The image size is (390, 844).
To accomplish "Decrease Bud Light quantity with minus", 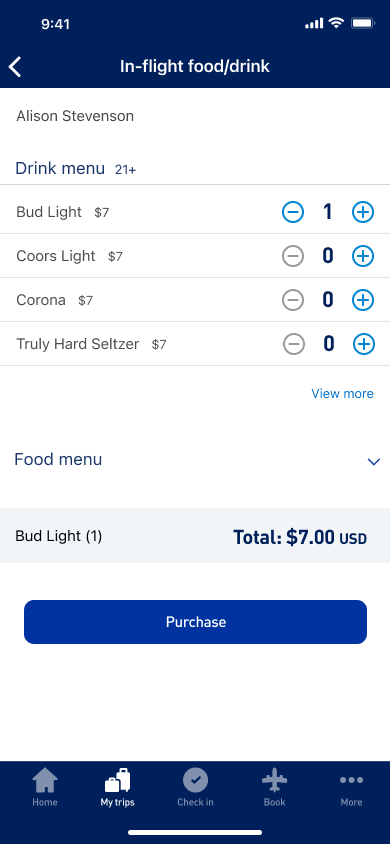I will (293, 212).
